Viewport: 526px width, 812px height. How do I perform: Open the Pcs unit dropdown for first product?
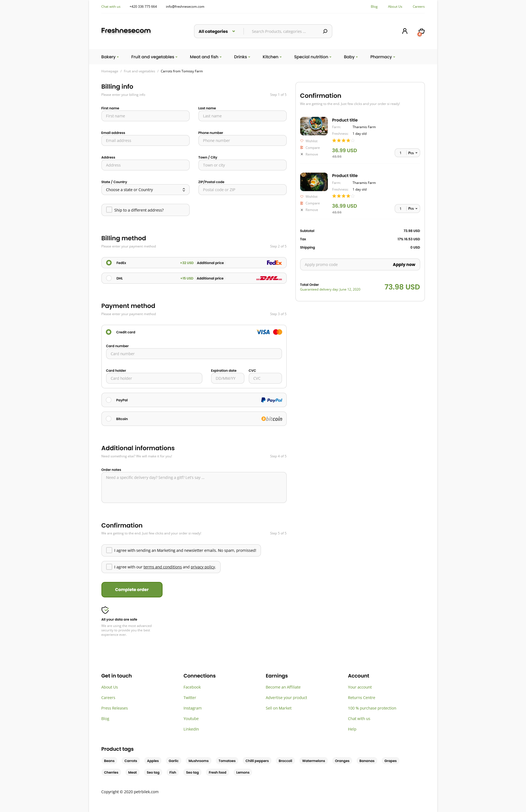point(413,153)
